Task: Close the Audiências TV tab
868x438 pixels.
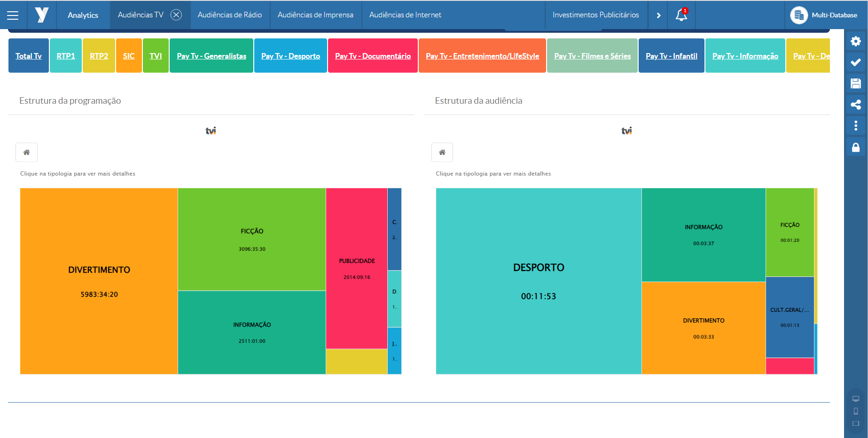Action: [176, 15]
